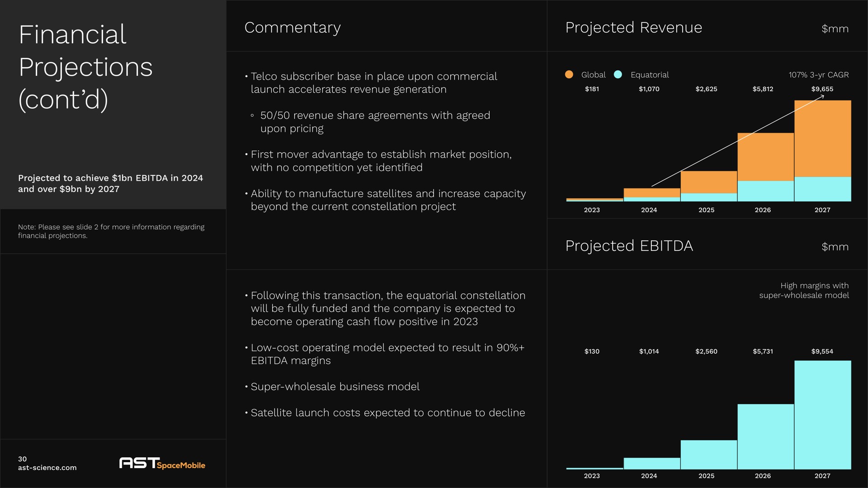Click the High margins with super-wholesale model note
The width and height of the screenshot is (868, 488).
pos(804,291)
